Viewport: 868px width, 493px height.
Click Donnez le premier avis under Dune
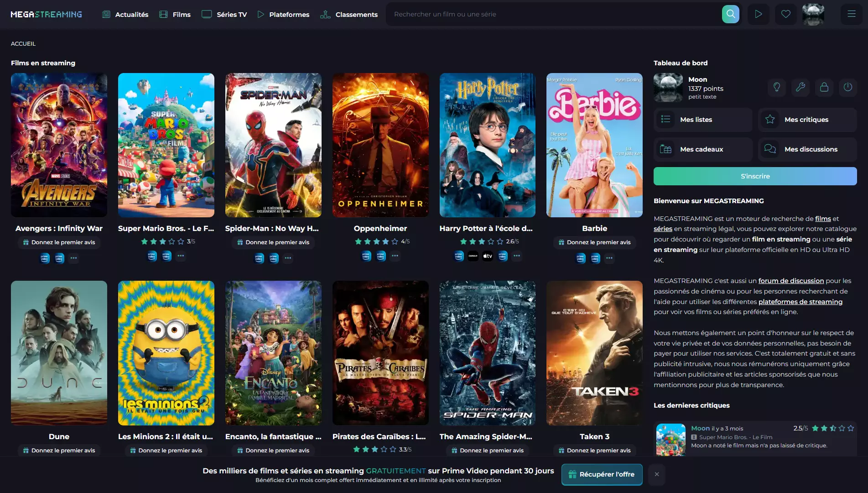[x=59, y=451]
